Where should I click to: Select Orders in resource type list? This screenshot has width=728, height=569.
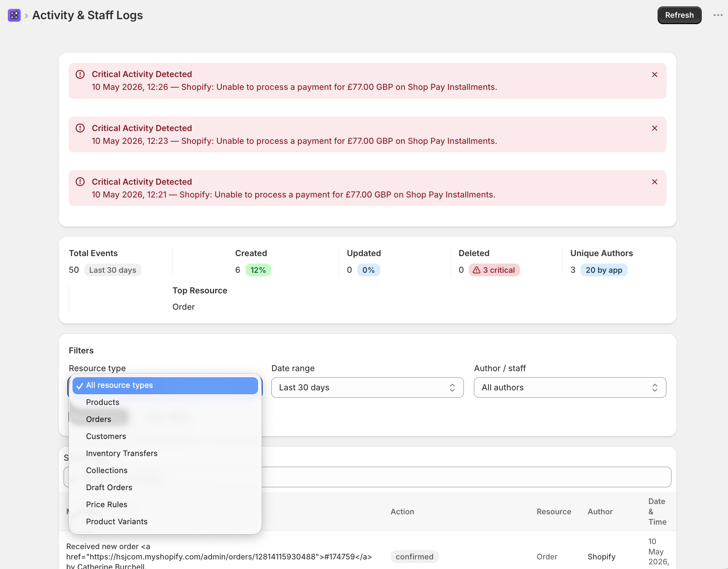(x=165, y=419)
